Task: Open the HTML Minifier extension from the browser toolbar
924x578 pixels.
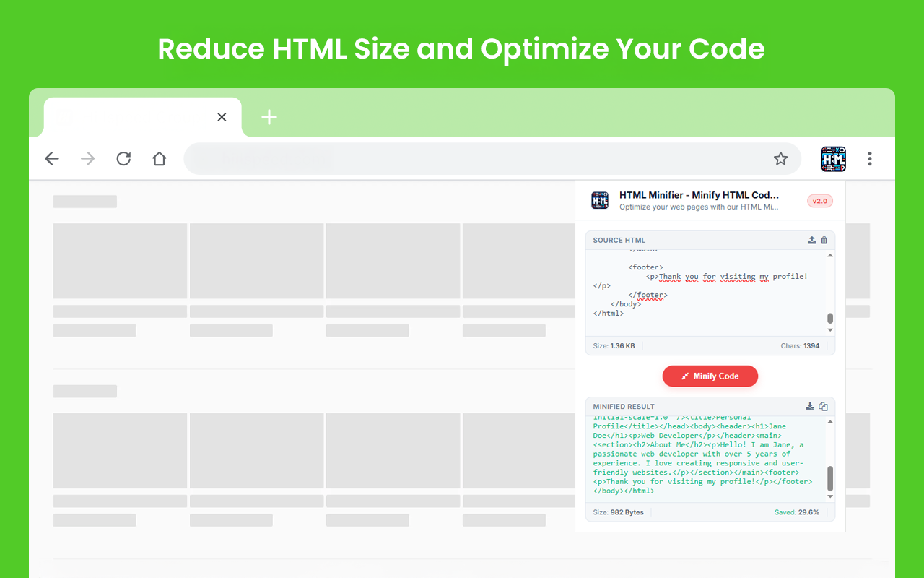Action: pos(834,159)
